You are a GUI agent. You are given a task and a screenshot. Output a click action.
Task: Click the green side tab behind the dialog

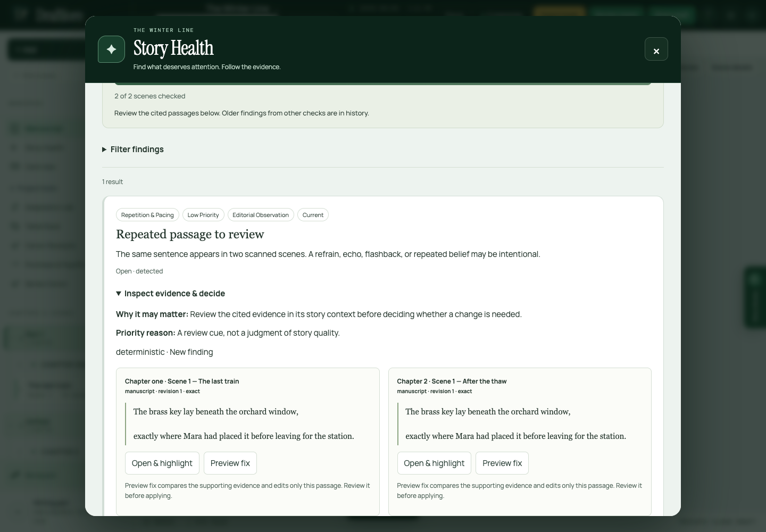tap(754, 297)
